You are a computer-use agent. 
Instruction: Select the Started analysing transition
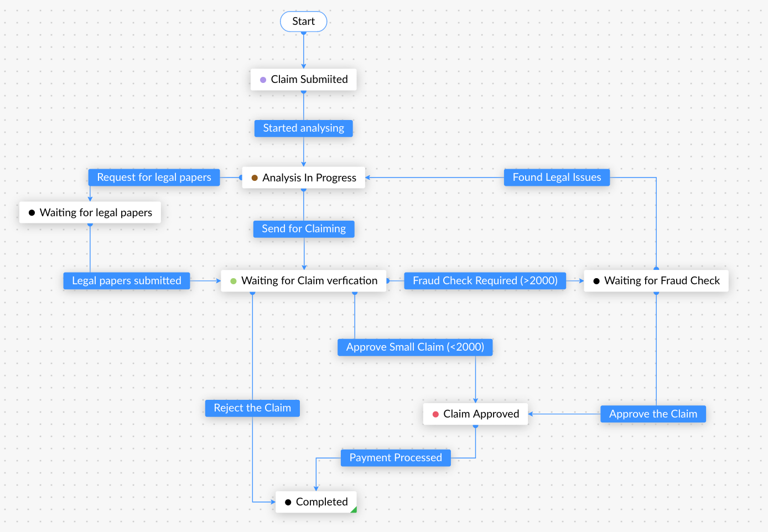304,128
